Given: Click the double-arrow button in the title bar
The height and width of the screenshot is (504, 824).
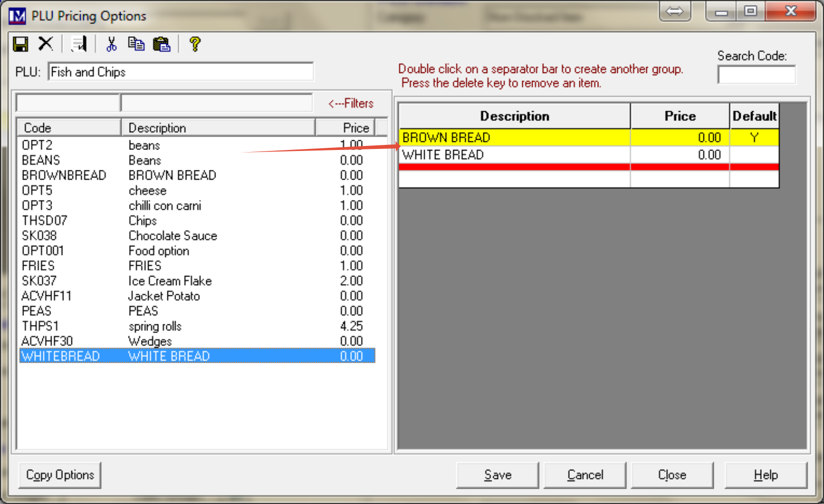Looking at the screenshot, I should [x=674, y=11].
